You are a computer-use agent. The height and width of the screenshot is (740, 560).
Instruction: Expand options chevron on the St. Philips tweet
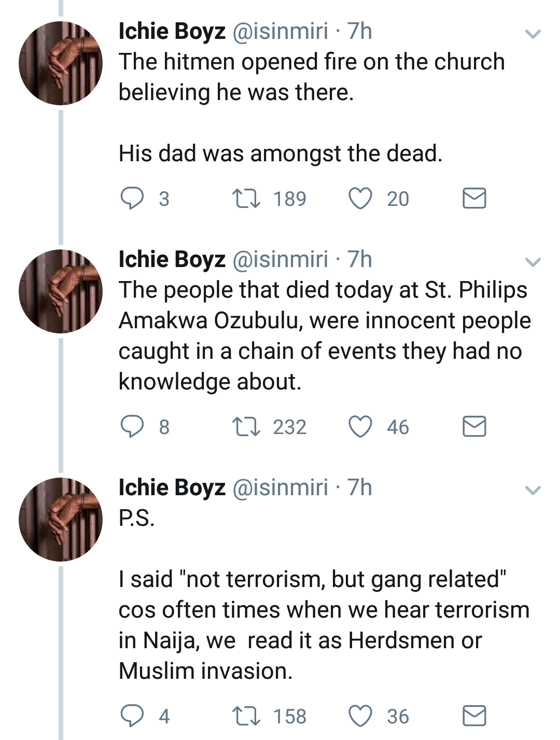coord(533,262)
